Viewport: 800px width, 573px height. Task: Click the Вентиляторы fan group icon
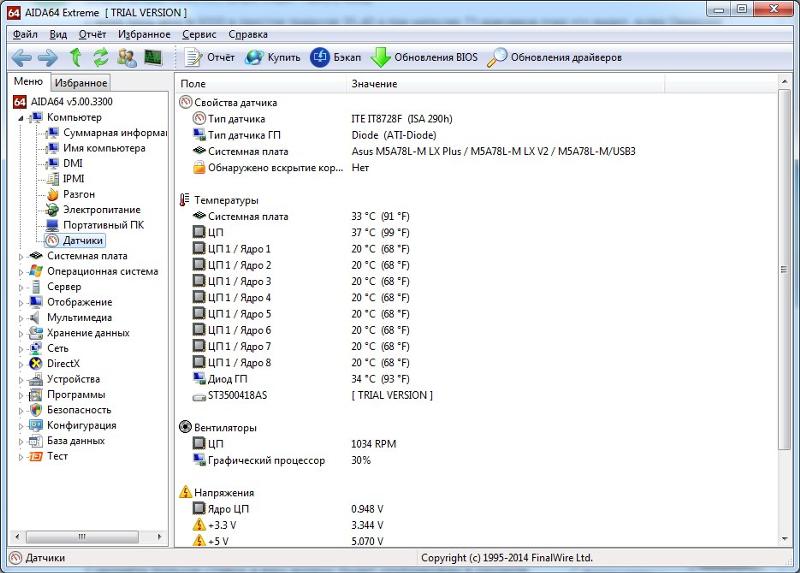point(185,427)
